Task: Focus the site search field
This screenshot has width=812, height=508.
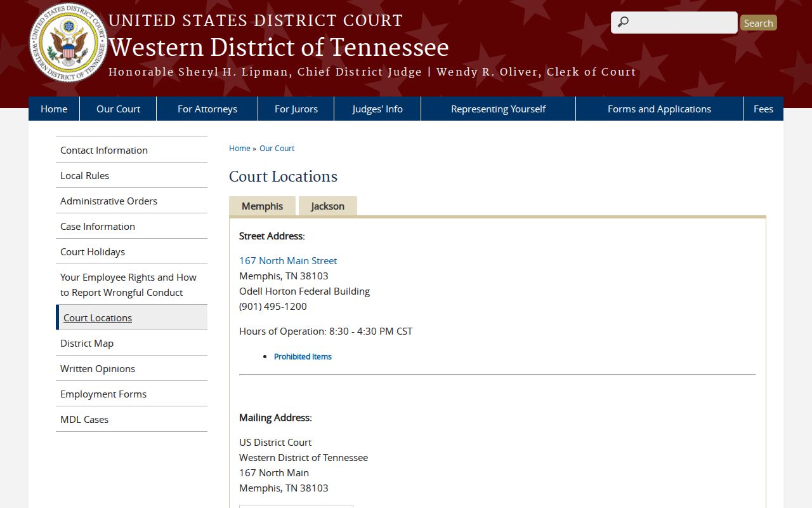Action: (x=674, y=22)
